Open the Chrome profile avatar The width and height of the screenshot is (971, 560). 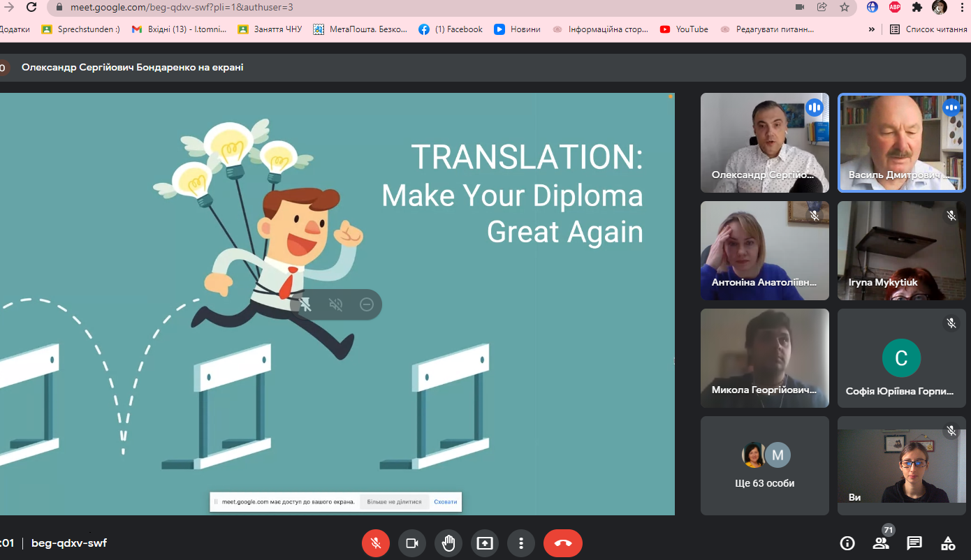940,7
